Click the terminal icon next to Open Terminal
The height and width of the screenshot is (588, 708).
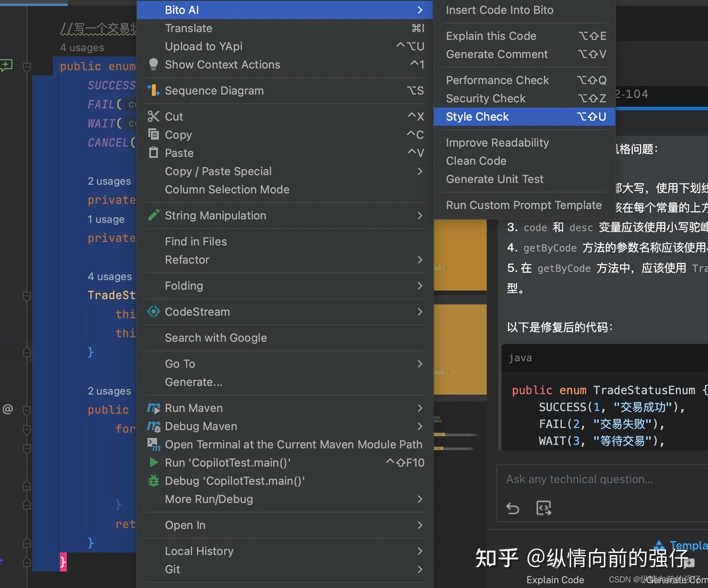click(x=153, y=444)
